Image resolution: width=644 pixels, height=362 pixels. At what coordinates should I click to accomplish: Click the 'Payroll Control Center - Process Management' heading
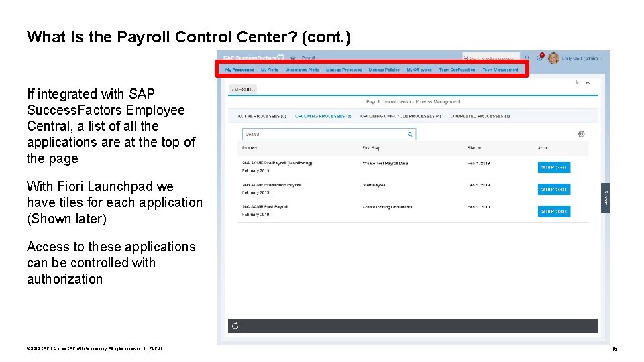[413, 101]
